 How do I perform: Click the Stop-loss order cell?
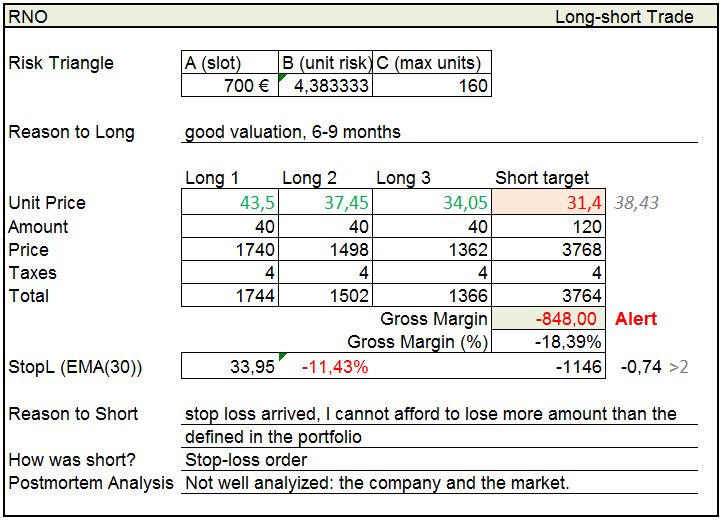246,461
